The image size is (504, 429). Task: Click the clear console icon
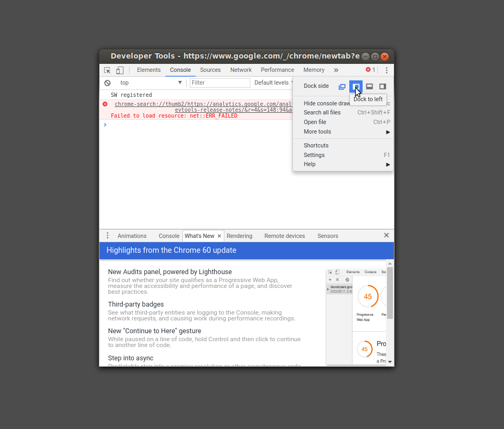click(107, 83)
